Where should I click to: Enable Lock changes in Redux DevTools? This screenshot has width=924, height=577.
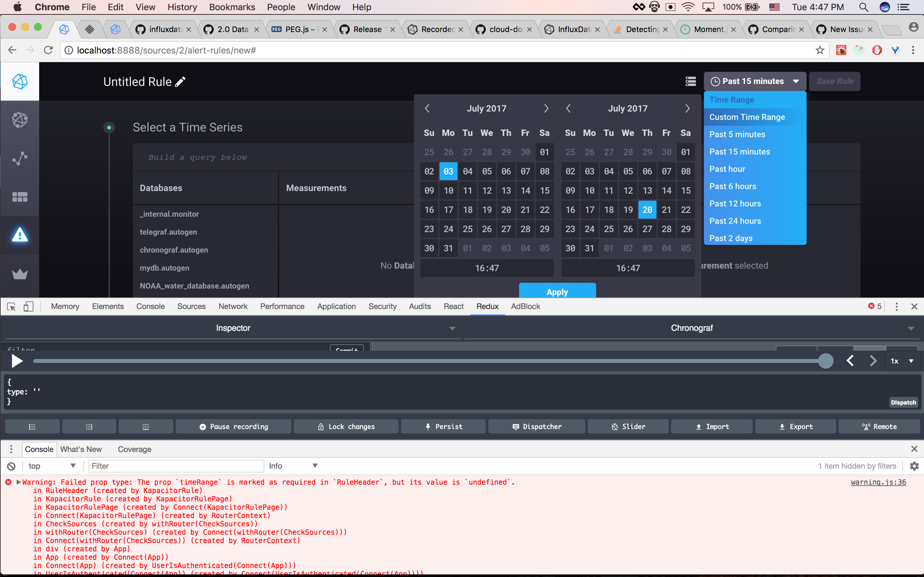click(346, 426)
